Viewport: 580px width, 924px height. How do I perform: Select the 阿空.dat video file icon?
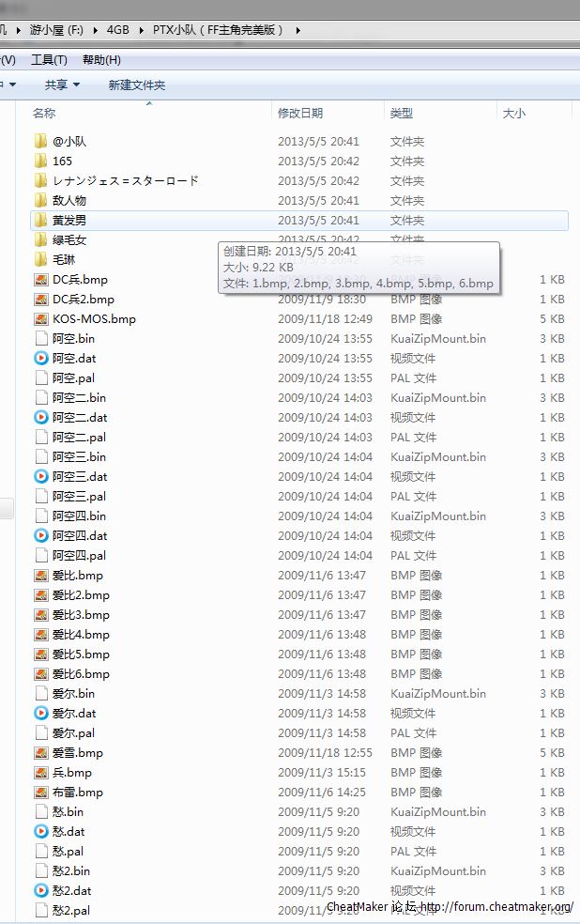tap(40, 358)
